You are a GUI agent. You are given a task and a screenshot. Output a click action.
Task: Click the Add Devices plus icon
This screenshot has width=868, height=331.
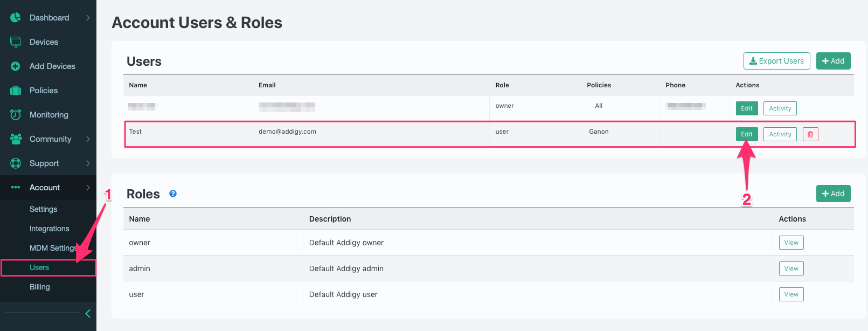click(x=16, y=66)
